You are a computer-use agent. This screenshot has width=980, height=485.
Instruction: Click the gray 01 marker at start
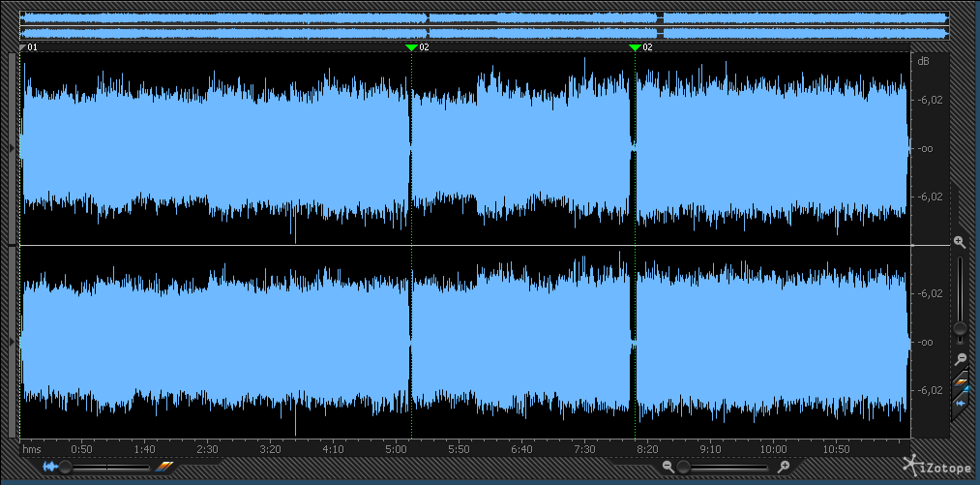(24, 46)
